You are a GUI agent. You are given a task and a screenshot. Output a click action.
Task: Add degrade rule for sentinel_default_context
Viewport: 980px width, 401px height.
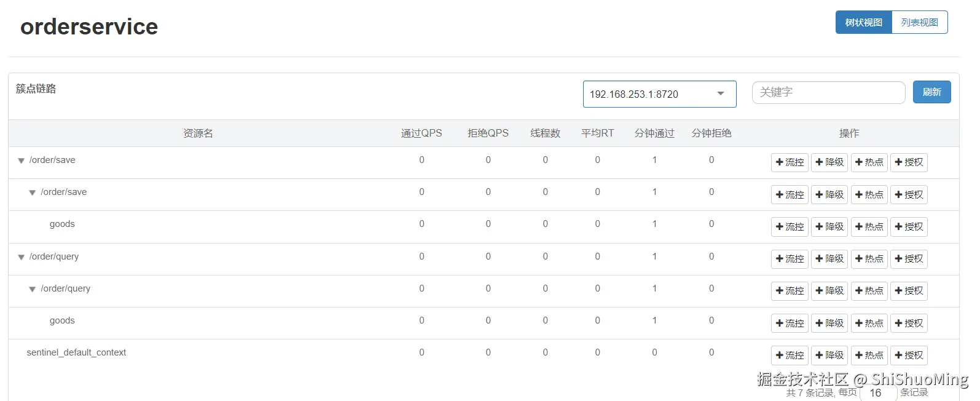click(x=829, y=355)
